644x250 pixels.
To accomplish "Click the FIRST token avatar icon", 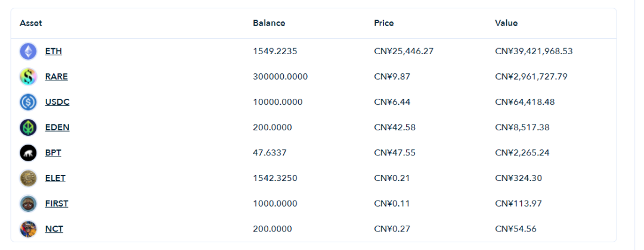I will click(x=29, y=204).
